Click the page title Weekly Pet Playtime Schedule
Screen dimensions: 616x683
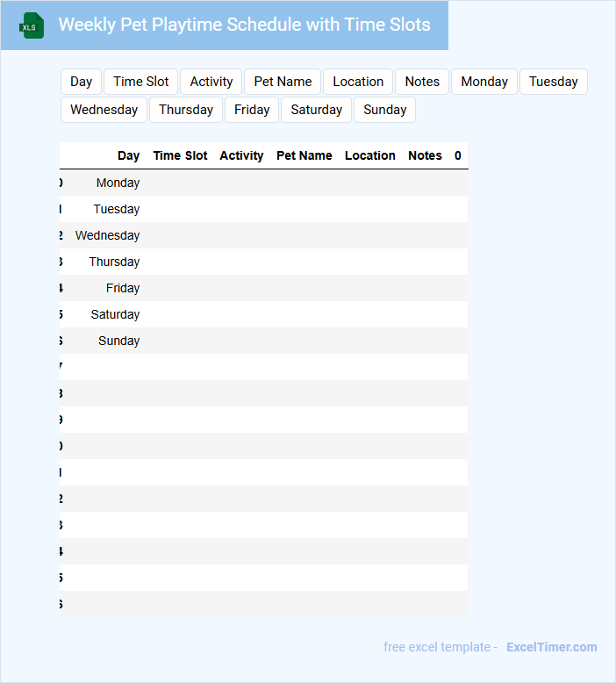click(x=244, y=25)
